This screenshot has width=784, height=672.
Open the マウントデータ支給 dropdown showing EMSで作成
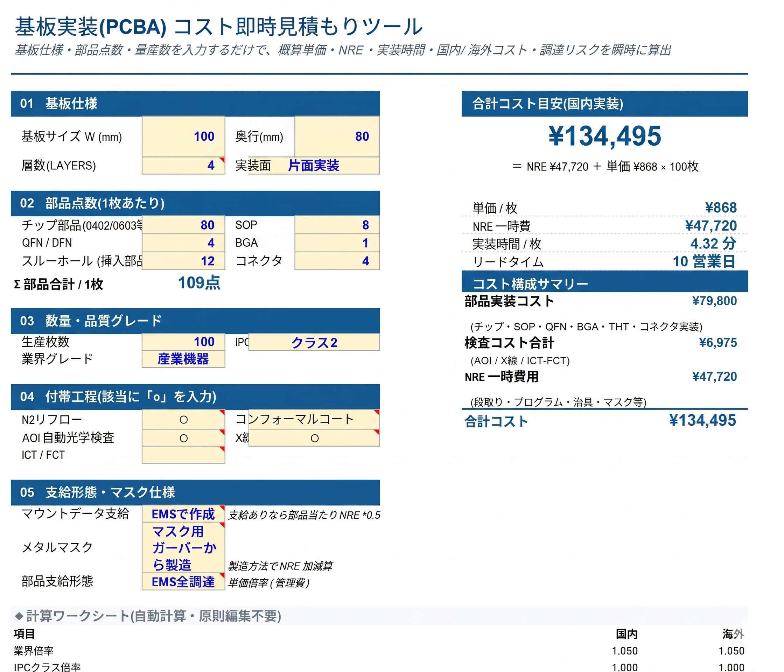tap(183, 514)
